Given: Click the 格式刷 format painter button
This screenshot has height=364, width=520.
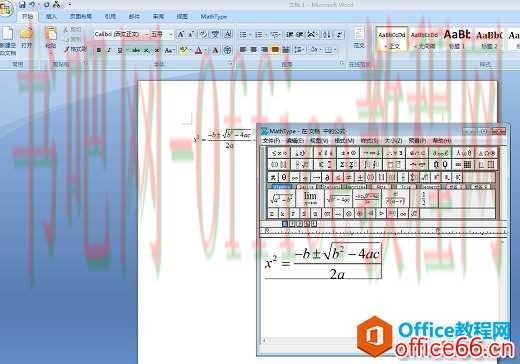Looking at the screenshot, I should click(75, 49).
